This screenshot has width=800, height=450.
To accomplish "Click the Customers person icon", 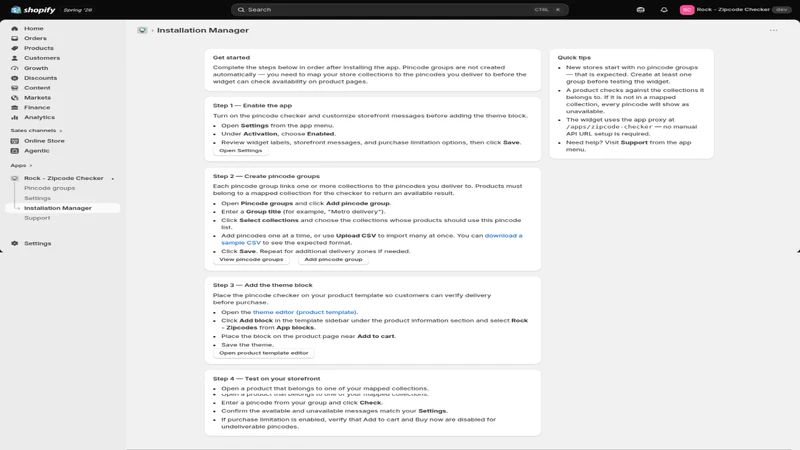I will click(14, 58).
